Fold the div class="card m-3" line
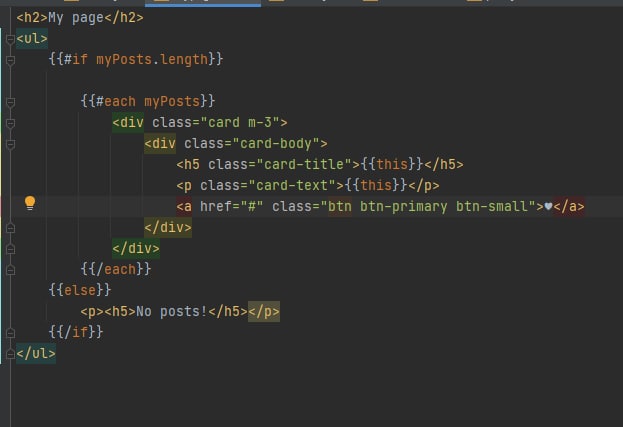 pos(10,124)
